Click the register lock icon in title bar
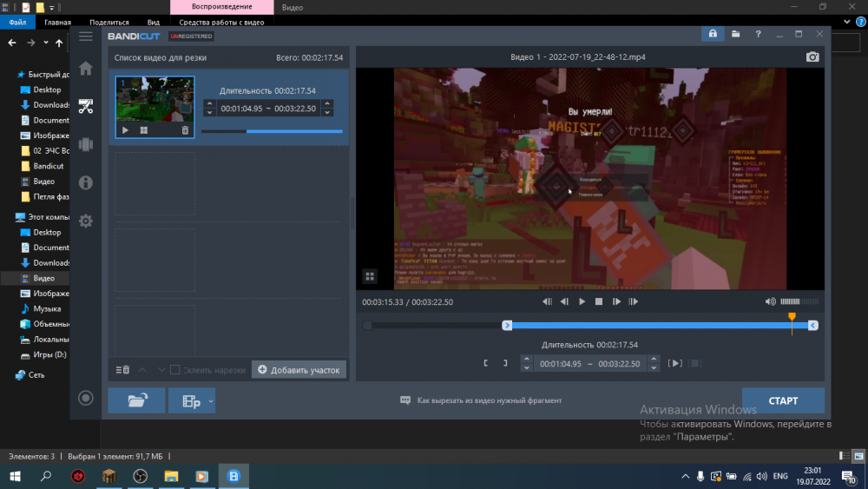 [x=713, y=34]
